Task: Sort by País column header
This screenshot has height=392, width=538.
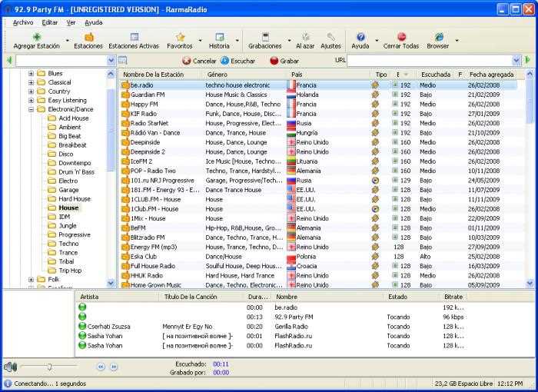Action: [x=329, y=74]
